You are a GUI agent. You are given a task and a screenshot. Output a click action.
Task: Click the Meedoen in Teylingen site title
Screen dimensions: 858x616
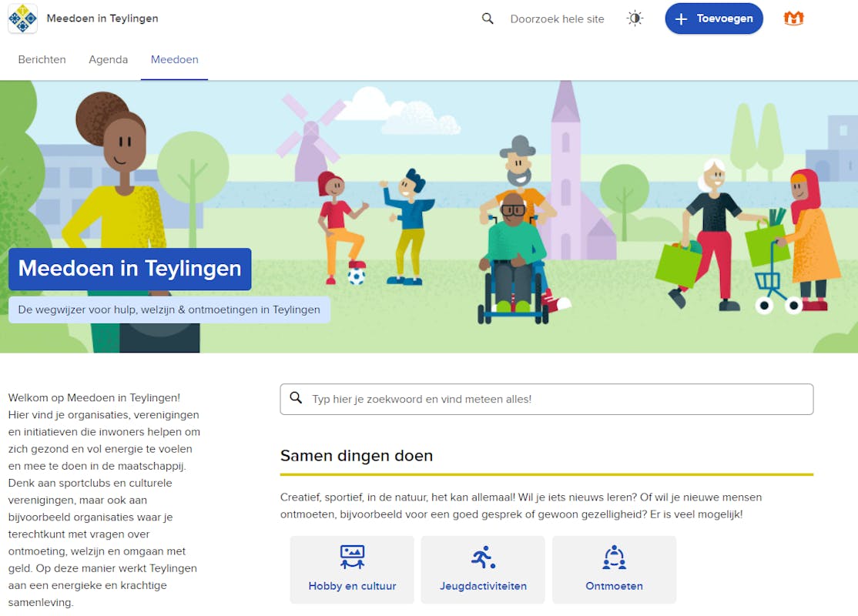pos(102,18)
